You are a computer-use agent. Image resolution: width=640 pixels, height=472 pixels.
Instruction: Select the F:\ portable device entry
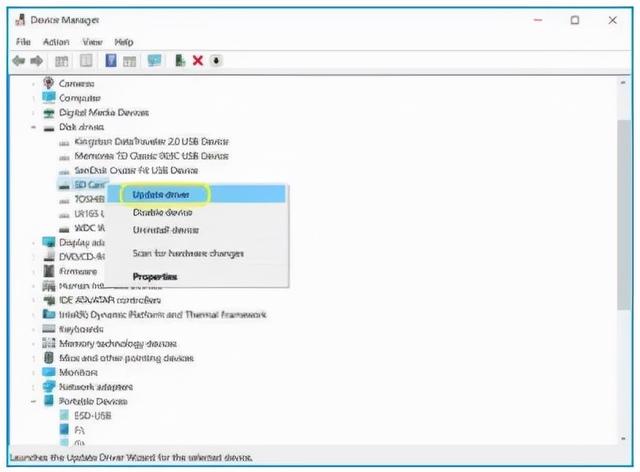(79, 430)
